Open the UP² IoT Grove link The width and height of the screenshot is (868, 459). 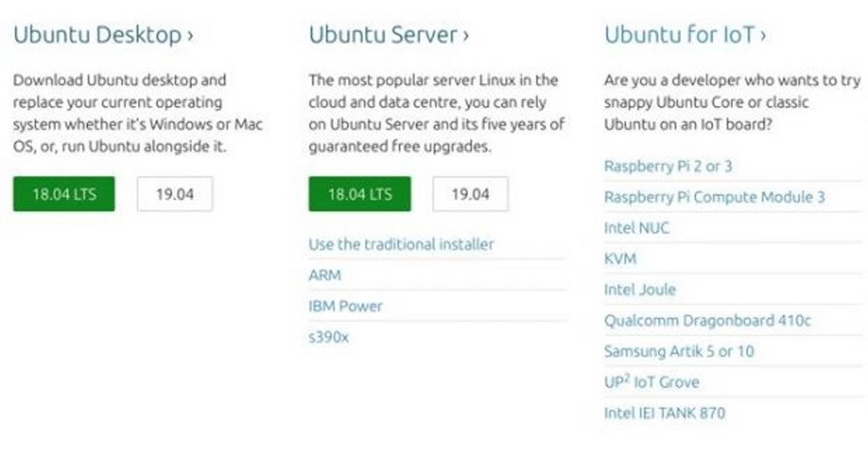coord(652,382)
